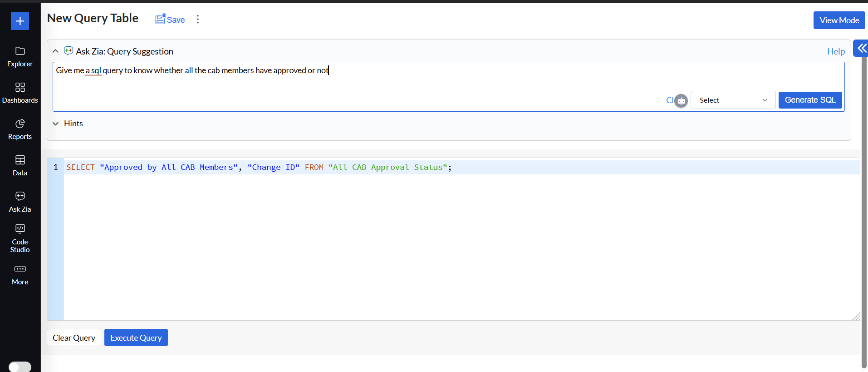Screen dimensions: 868x372
Task: Click the Clear Query button
Action: [74, 337]
